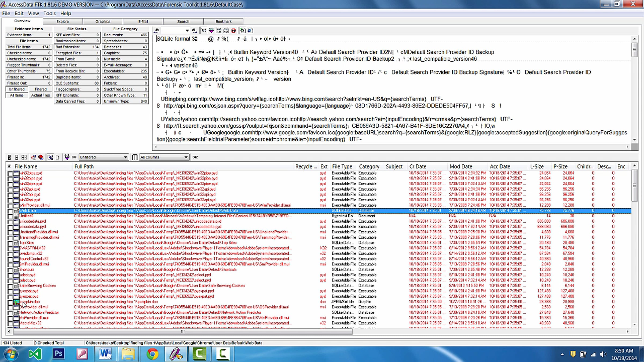Click the red book icon in list toolbar

[x=41, y=157]
